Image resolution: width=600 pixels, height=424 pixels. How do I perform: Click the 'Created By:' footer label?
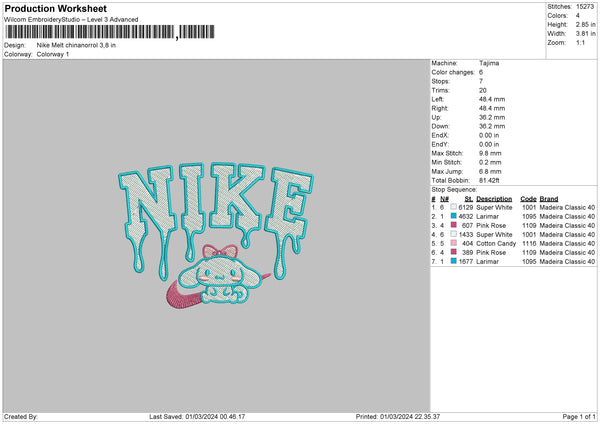tap(21, 417)
